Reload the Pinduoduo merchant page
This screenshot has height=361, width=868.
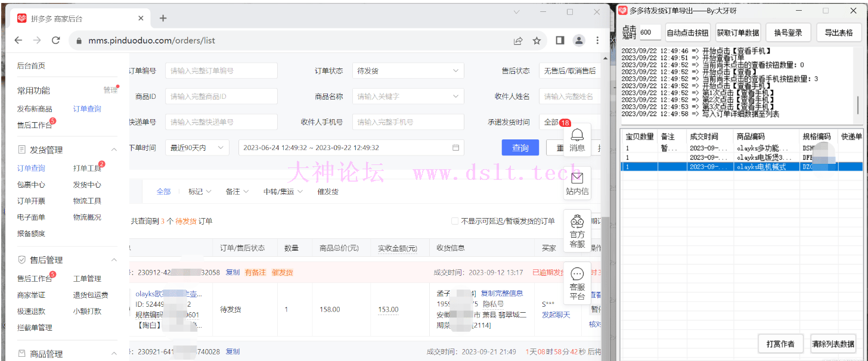56,41
